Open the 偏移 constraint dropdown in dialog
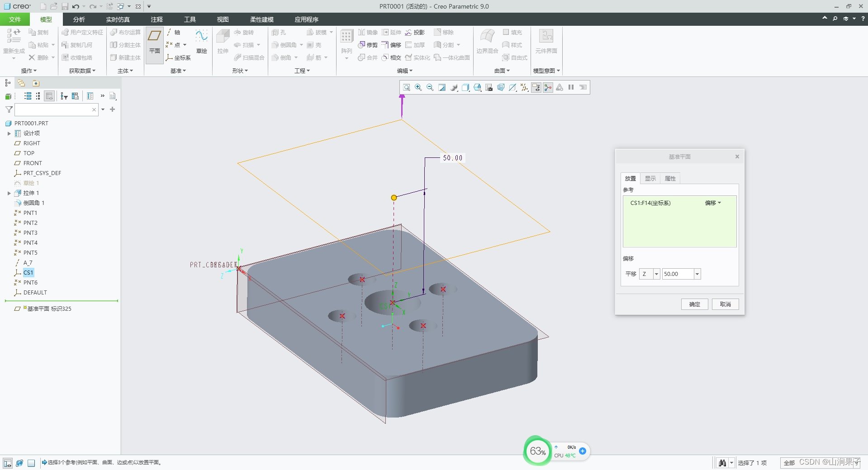The height and width of the screenshot is (470, 868). [713, 203]
